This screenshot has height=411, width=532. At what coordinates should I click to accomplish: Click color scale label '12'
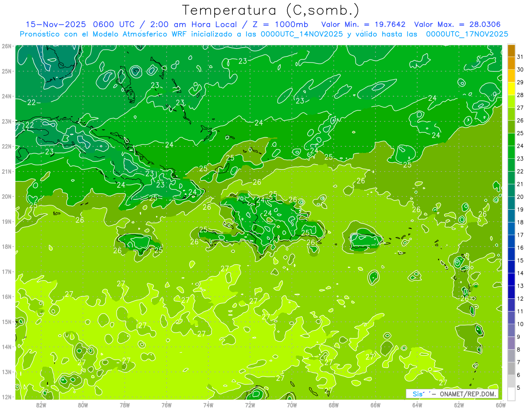pyautogui.click(x=520, y=298)
